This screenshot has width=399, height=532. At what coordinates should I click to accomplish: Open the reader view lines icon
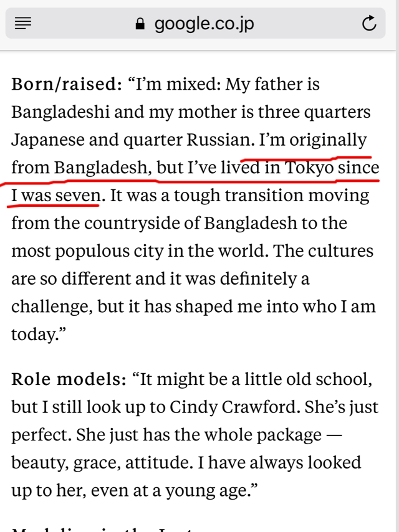click(x=23, y=24)
